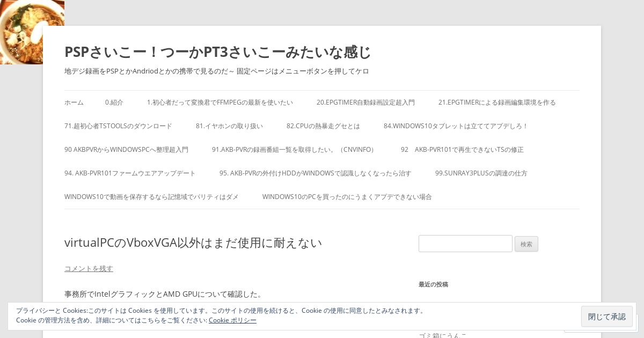This screenshot has width=644, height=338.
Task: Go to ホーム menu item
Action: [x=74, y=102]
